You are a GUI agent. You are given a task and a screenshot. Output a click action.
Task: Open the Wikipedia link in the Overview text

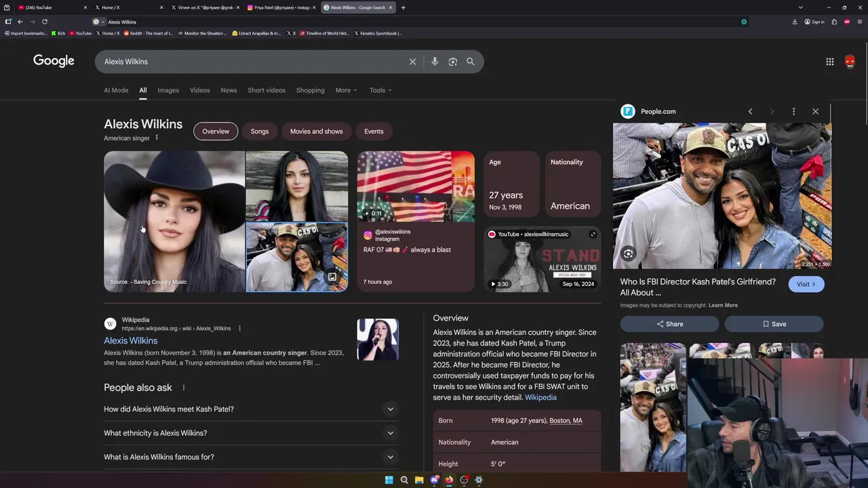(x=540, y=397)
